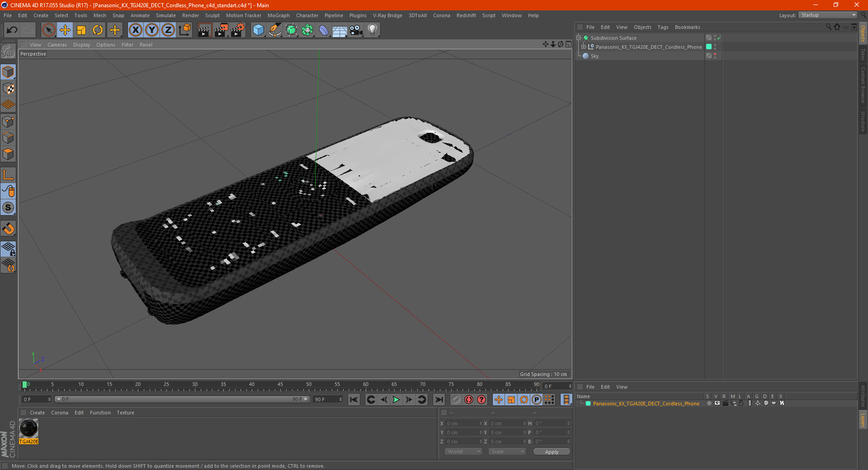
Task: Switch to Edges mode
Action: click(8, 137)
